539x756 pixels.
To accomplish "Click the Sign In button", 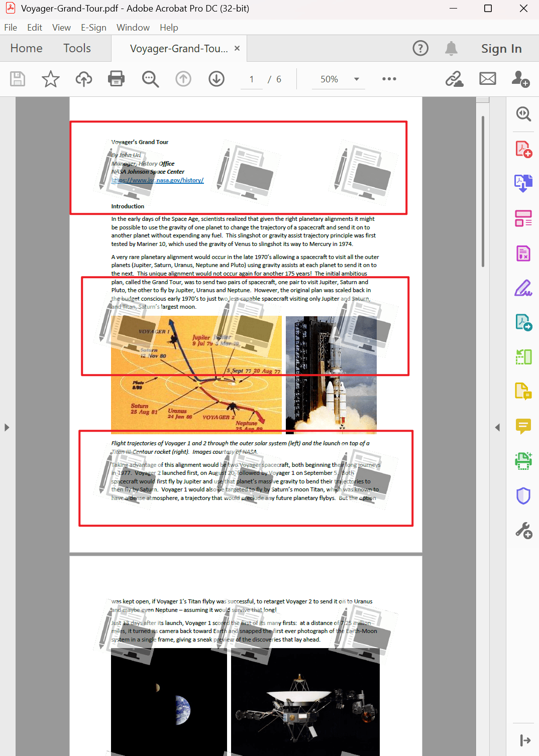I will point(501,48).
